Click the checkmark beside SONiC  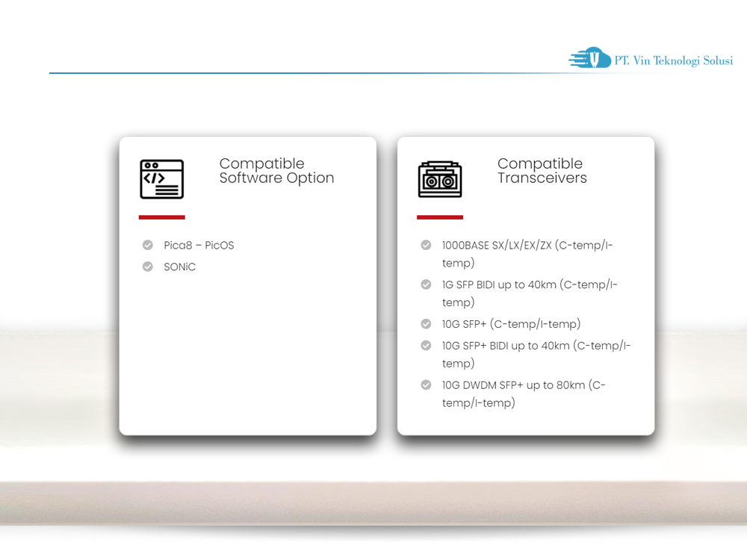pyautogui.click(x=148, y=267)
